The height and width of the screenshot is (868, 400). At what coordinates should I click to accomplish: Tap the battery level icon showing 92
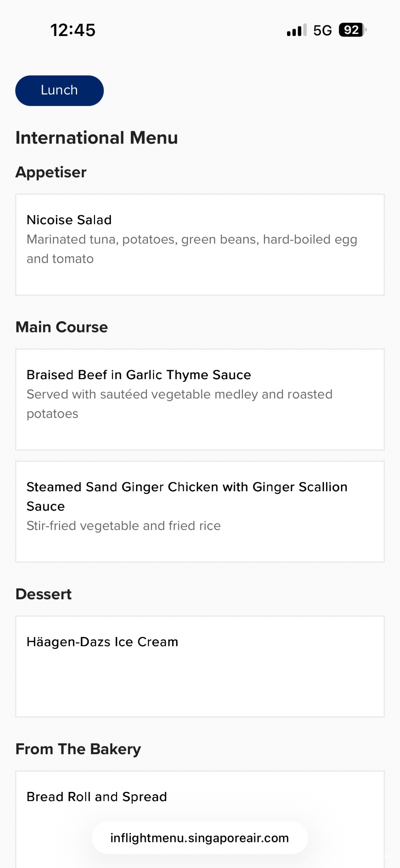[x=352, y=30]
